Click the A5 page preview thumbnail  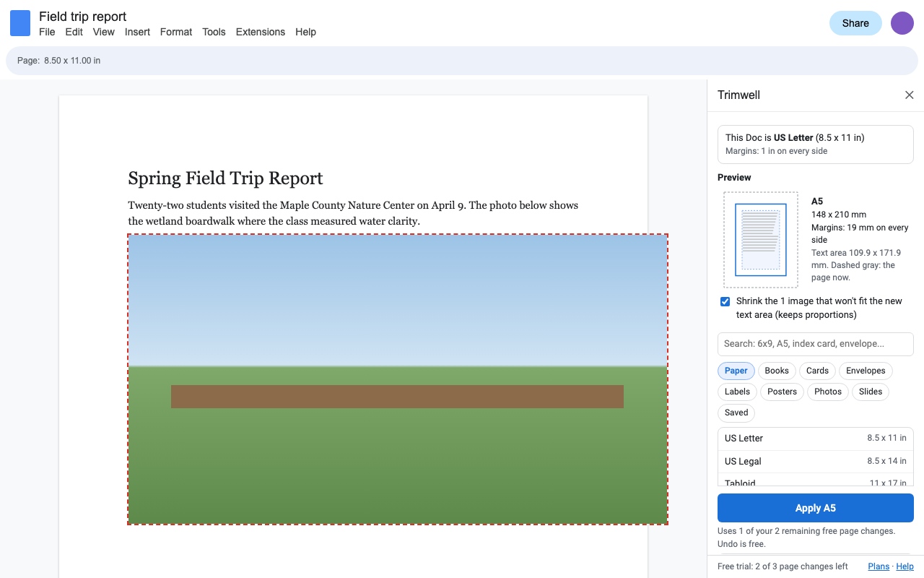[x=761, y=240]
